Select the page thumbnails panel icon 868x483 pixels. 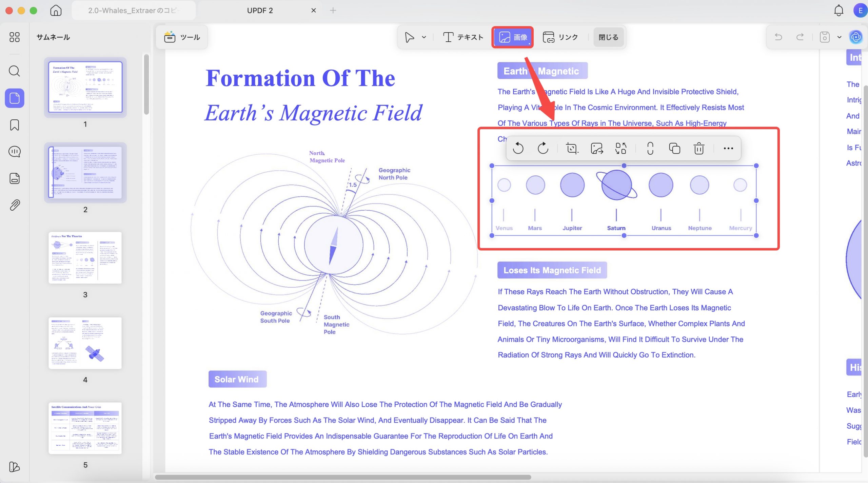coord(14,98)
